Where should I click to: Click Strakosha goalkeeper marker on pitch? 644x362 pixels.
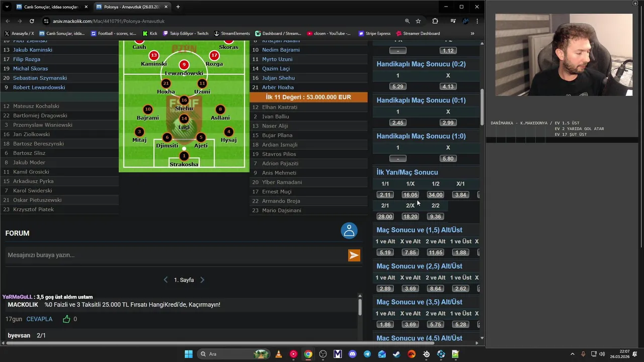click(184, 156)
